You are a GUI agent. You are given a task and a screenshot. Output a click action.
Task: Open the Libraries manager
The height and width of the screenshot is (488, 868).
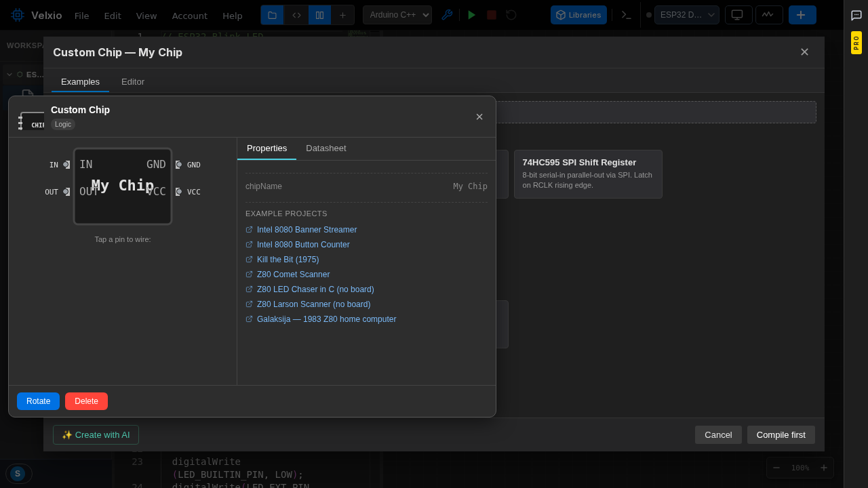click(578, 15)
